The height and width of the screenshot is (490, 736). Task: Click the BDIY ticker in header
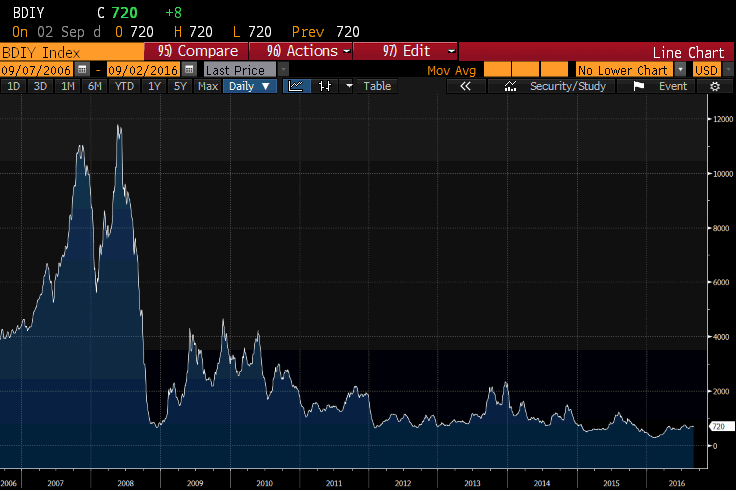tap(28, 13)
